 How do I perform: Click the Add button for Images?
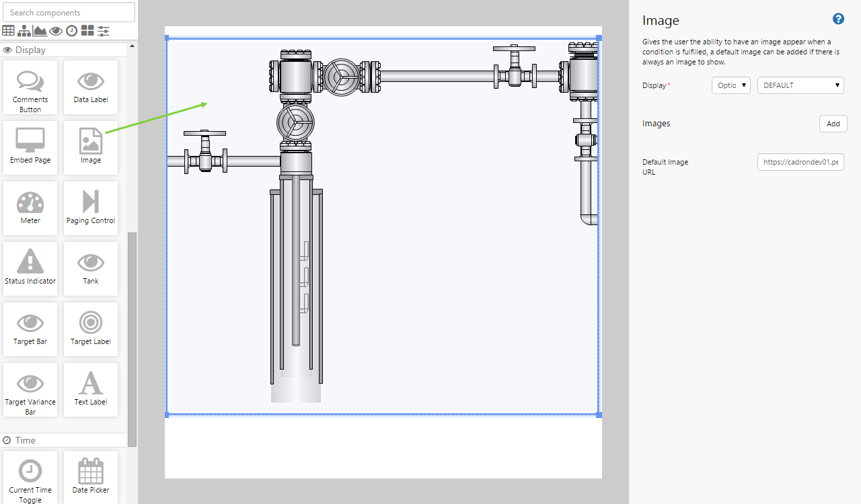click(x=833, y=124)
